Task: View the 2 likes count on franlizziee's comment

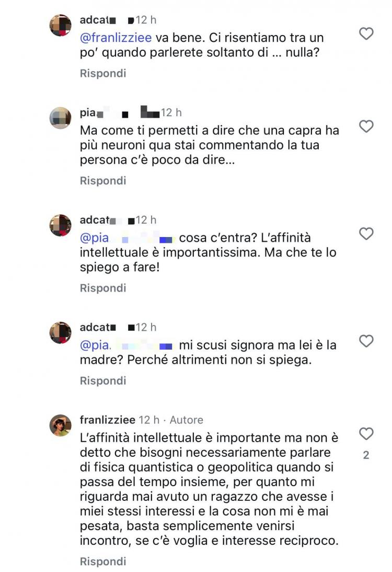Action: [366, 455]
